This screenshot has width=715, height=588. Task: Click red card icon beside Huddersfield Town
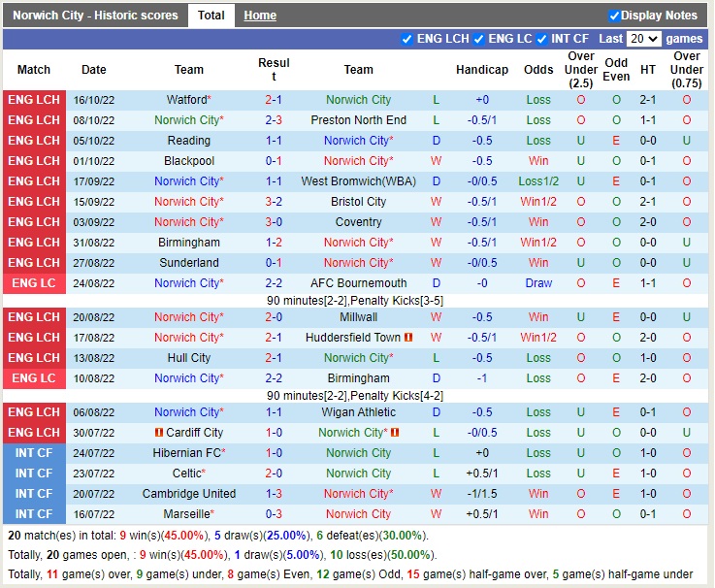(x=408, y=338)
